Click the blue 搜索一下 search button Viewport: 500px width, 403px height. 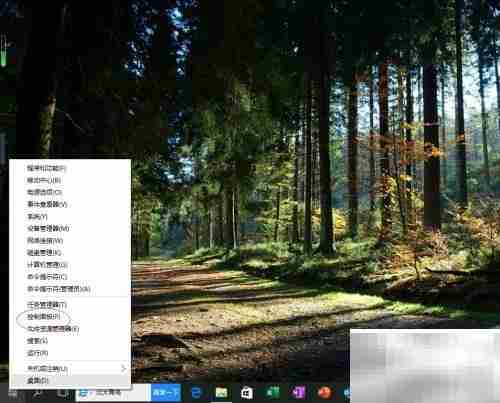(x=166, y=393)
